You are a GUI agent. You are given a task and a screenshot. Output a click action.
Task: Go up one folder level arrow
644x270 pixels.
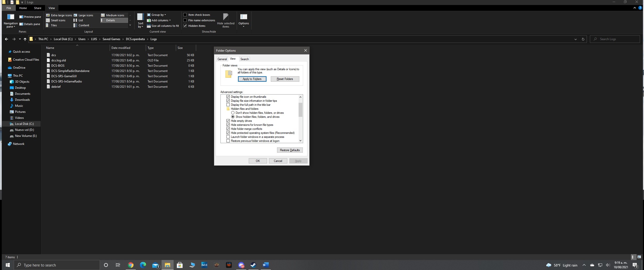click(x=25, y=39)
